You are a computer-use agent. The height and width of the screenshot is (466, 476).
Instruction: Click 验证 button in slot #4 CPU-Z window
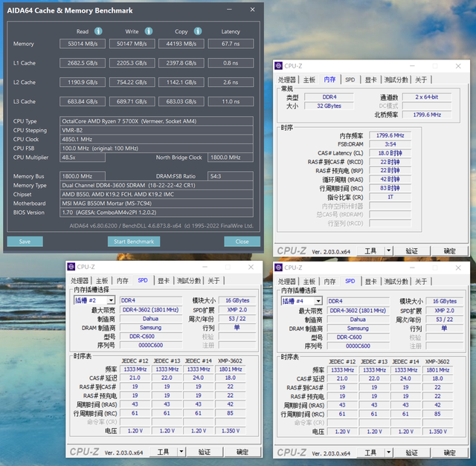pyautogui.click(x=411, y=452)
